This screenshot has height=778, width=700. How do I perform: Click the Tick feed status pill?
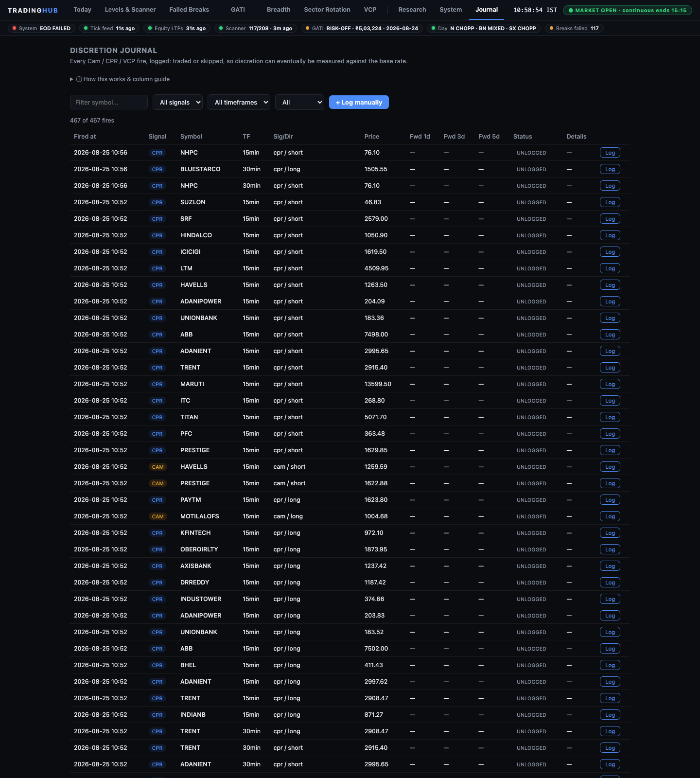click(109, 28)
